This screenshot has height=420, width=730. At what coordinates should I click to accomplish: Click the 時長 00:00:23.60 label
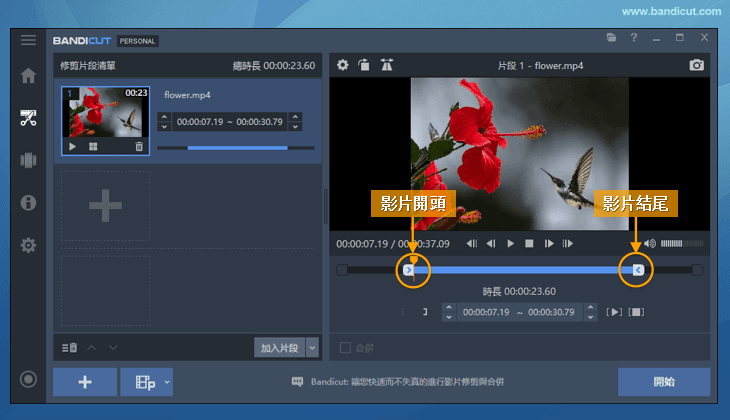[519, 291]
